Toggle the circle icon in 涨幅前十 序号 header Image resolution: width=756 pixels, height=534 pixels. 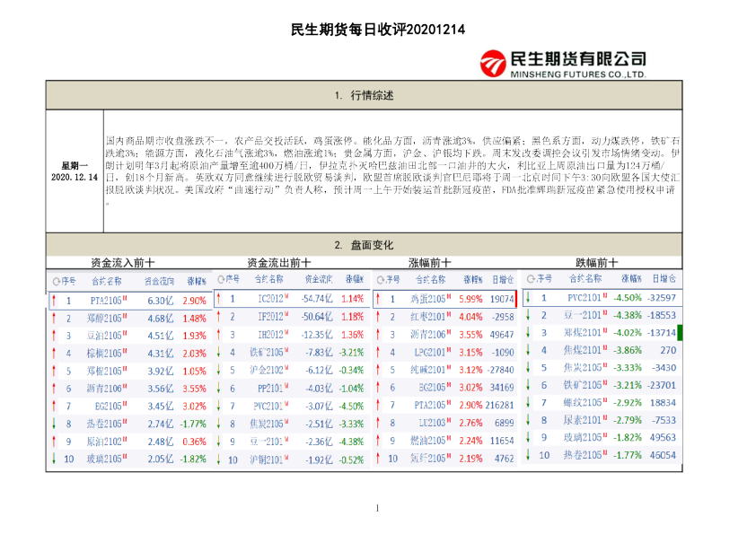[381, 280]
